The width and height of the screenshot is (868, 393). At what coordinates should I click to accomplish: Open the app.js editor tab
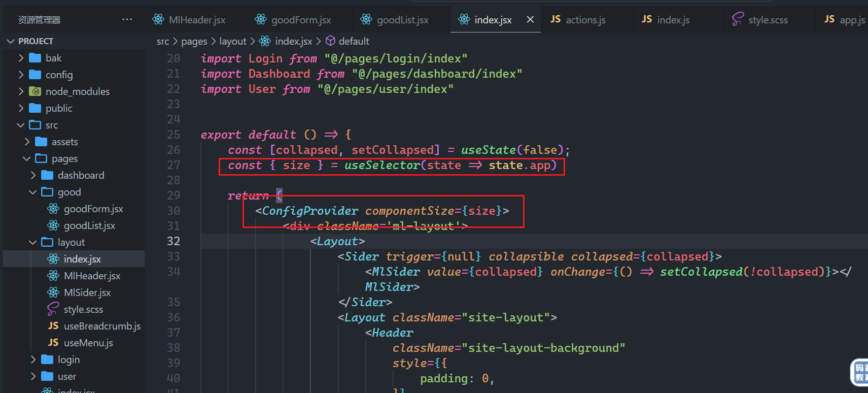[845, 20]
